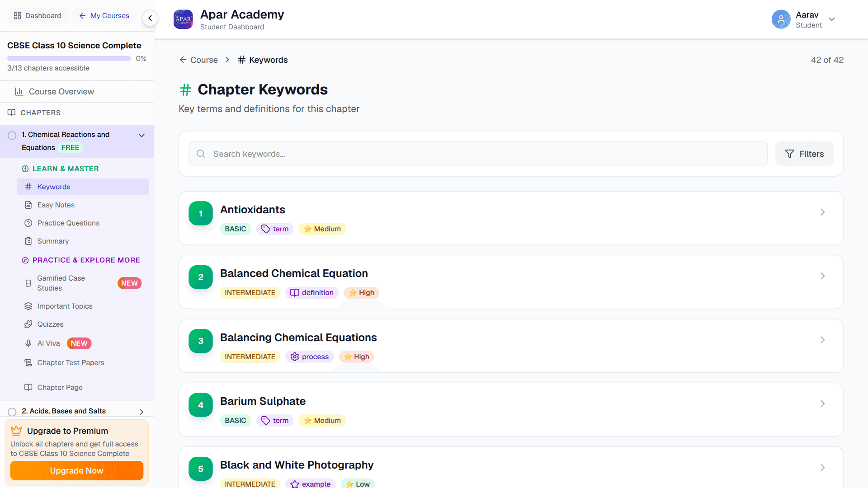The height and width of the screenshot is (488, 868).
Task: Click the Quizzes puzzle icon
Action: [x=28, y=324]
